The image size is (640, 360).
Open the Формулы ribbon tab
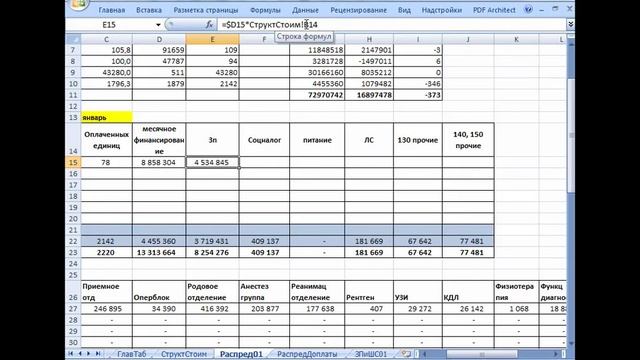point(265,10)
